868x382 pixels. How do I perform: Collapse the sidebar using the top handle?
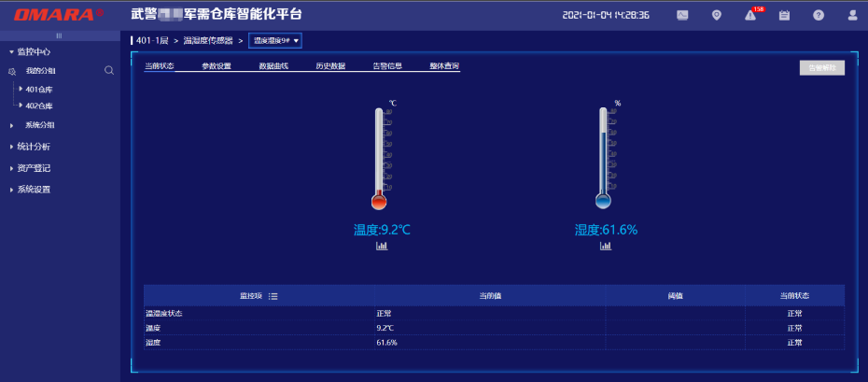[x=60, y=35]
